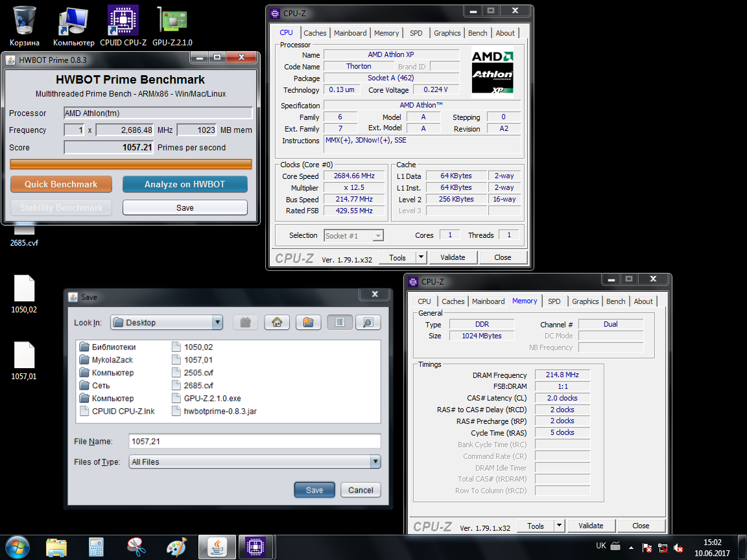Click the Processor field in HWBOT Prime
Viewport: 747px width, 560px height.
point(158,113)
